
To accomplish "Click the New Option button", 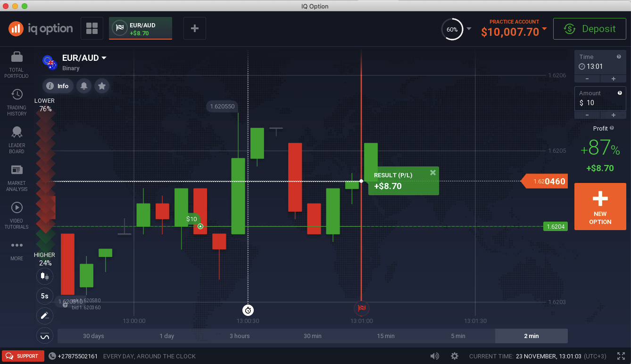I will click(600, 207).
